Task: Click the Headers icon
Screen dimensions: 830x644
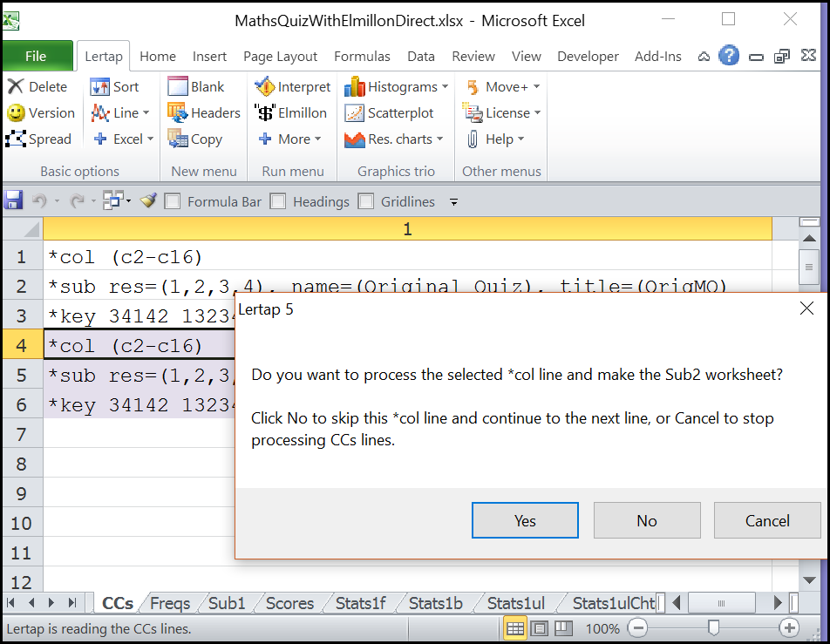Action: click(177, 112)
